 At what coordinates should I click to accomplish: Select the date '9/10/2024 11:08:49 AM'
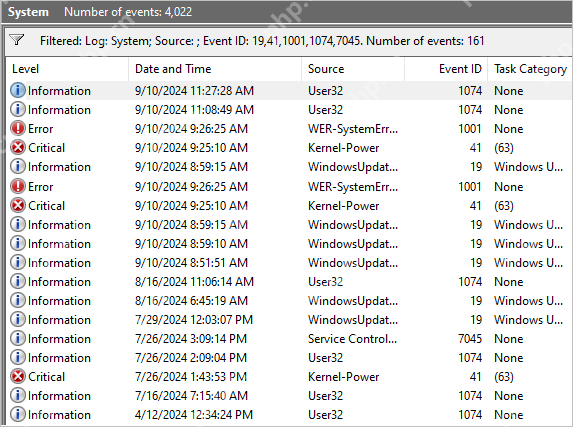[x=194, y=110]
